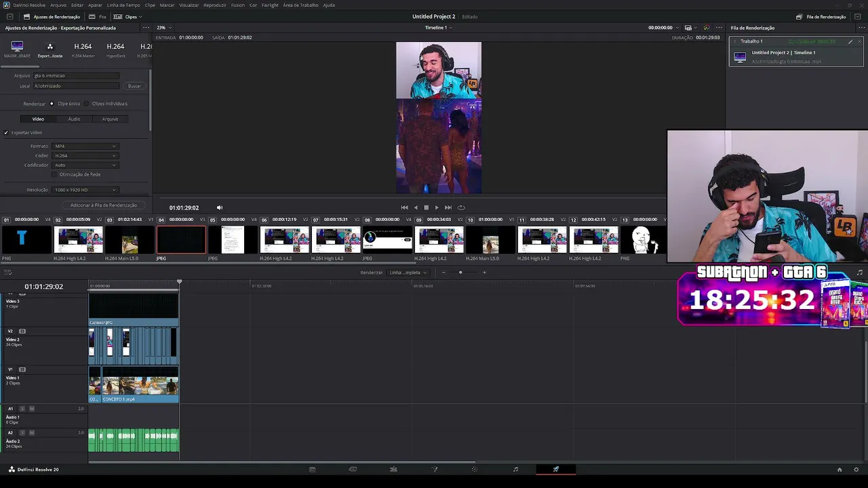Select the maximum quality monitor preset icon
This screenshot has width=868, height=488.
[x=17, y=47]
